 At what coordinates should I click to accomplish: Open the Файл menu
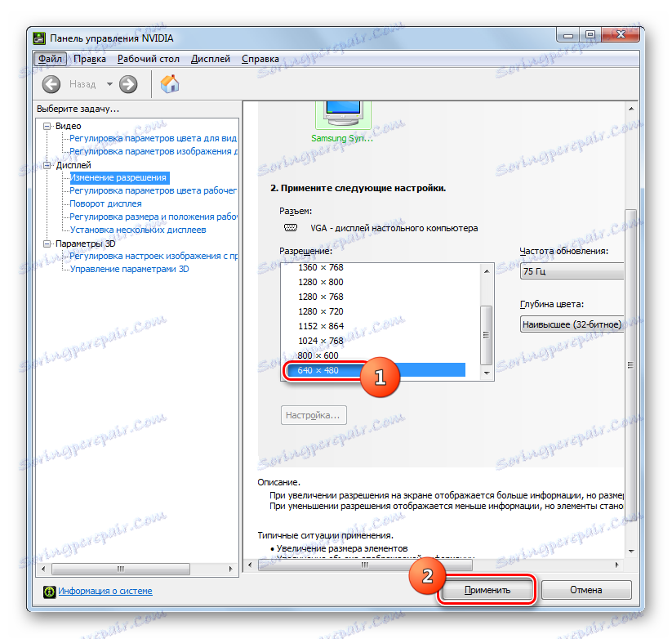point(50,59)
